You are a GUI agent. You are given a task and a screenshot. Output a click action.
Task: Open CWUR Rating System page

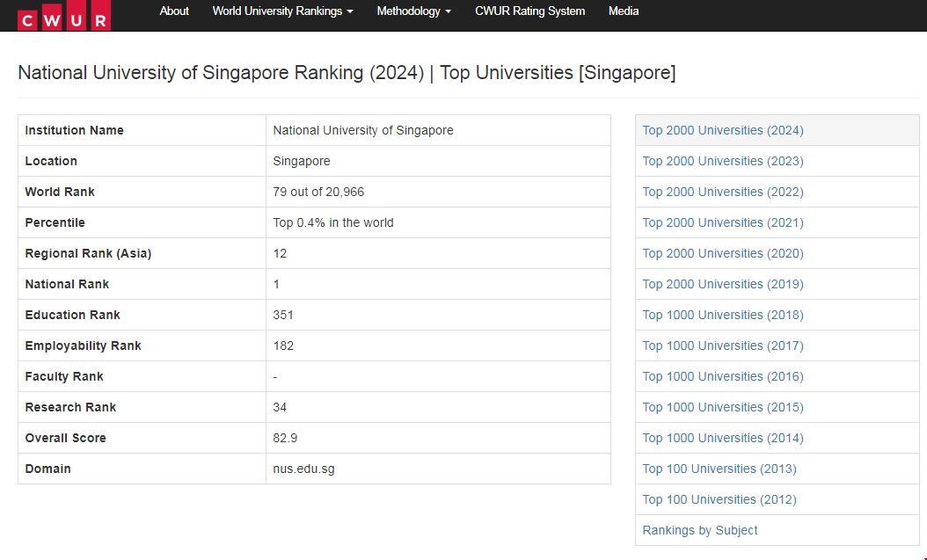(529, 11)
